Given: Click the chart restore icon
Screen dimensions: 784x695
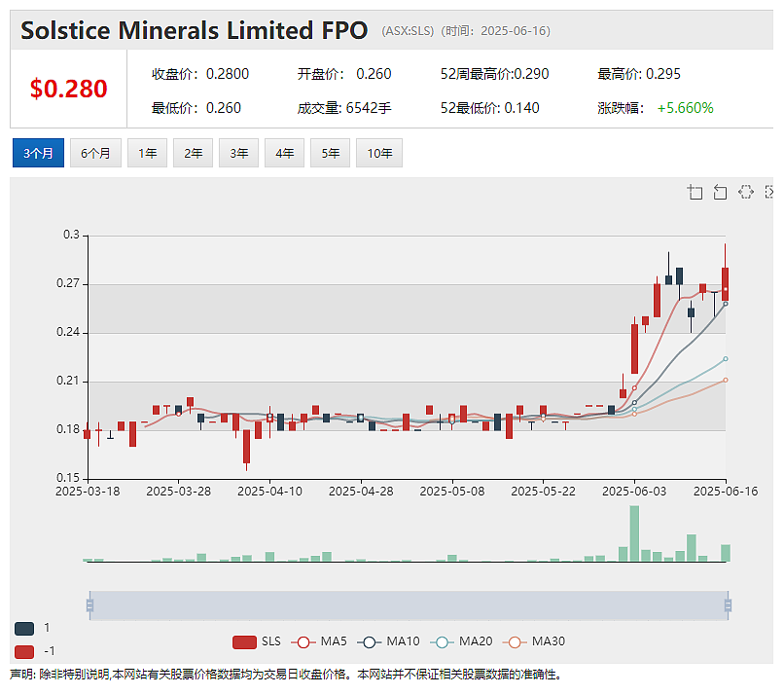Looking at the screenshot, I should coord(745,192).
